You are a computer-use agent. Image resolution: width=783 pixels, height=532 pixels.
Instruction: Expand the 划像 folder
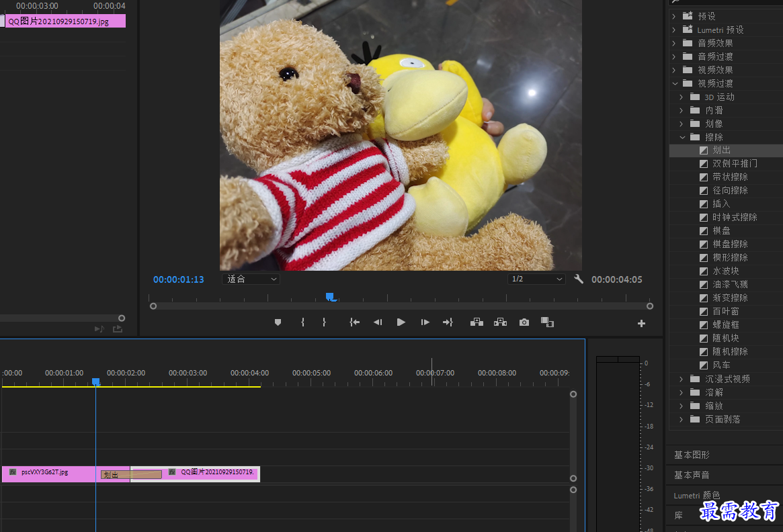coord(681,124)
